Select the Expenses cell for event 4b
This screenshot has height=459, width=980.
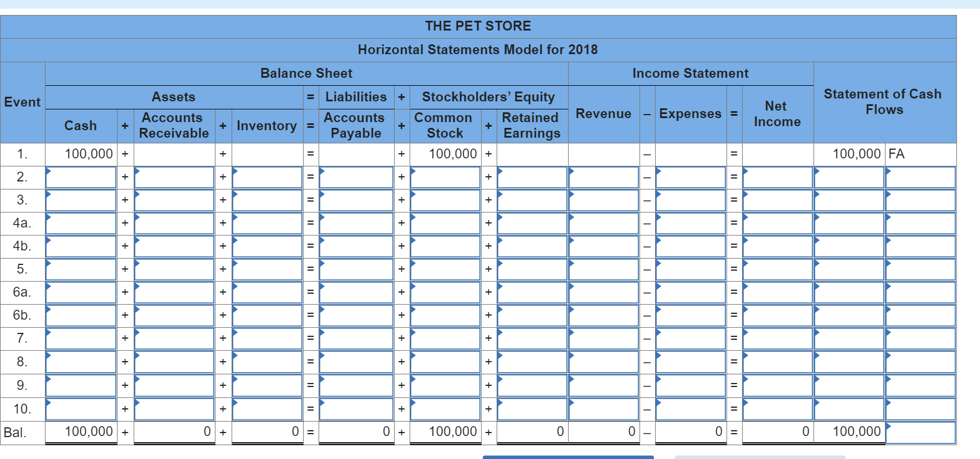click(x=691, y=246)
